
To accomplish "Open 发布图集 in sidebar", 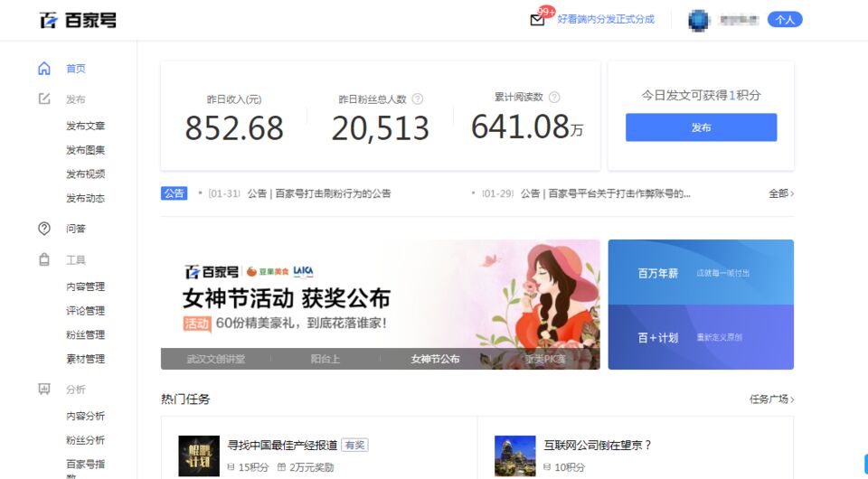I will tap(85, 150).
